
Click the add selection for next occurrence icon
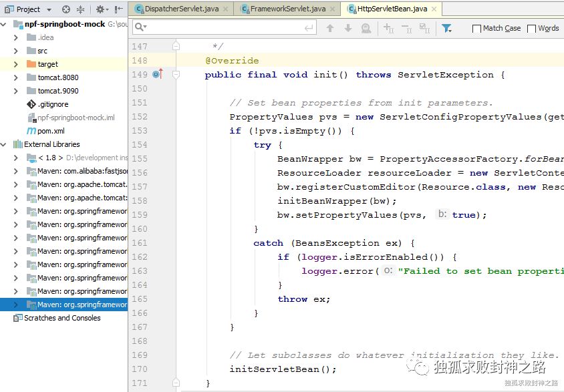tap(388, 28)
